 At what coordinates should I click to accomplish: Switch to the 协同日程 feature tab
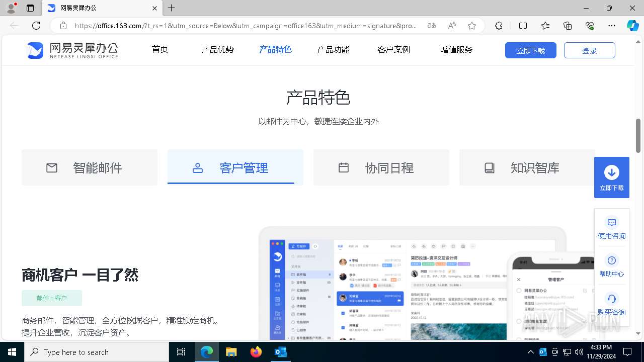point(381,167)
